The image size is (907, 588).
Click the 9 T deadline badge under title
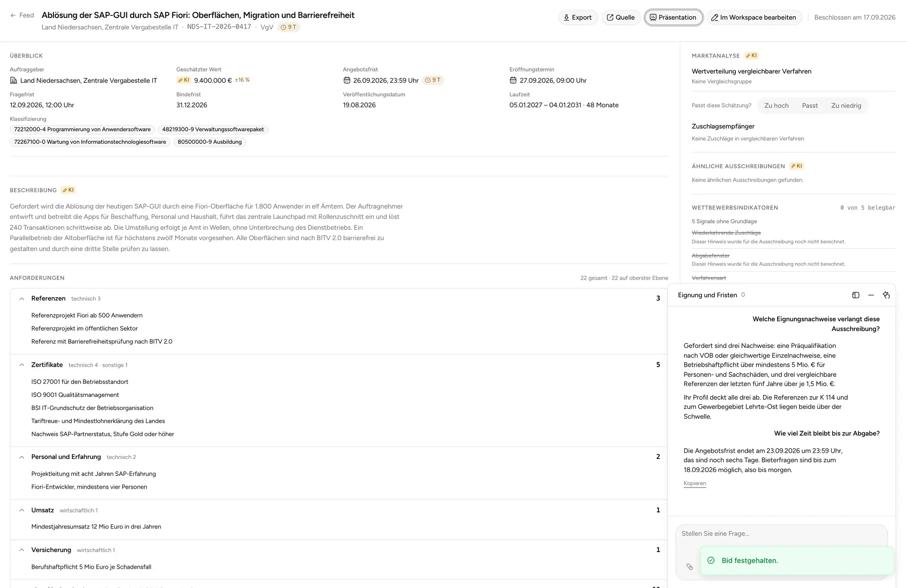tap(288, 27)
